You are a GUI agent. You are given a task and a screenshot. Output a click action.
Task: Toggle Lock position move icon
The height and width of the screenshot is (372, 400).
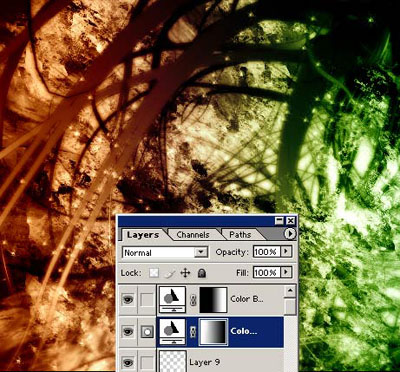[x=185, y=273]
